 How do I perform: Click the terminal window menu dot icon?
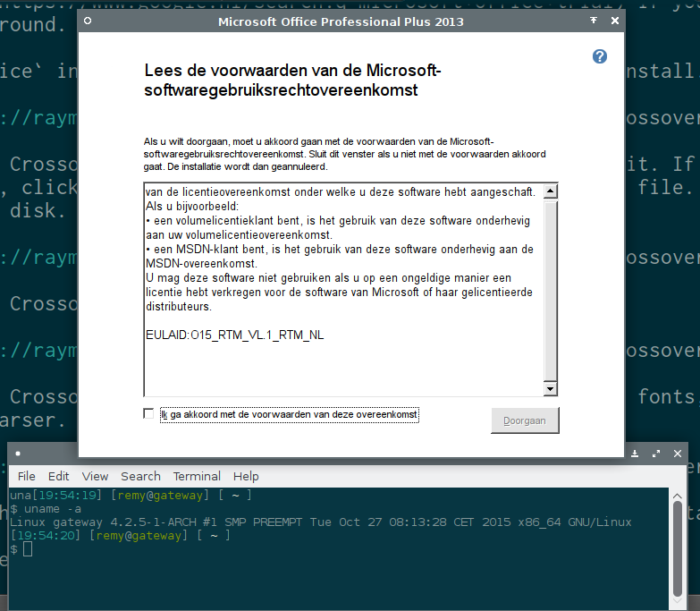click(x=18, y=454)
